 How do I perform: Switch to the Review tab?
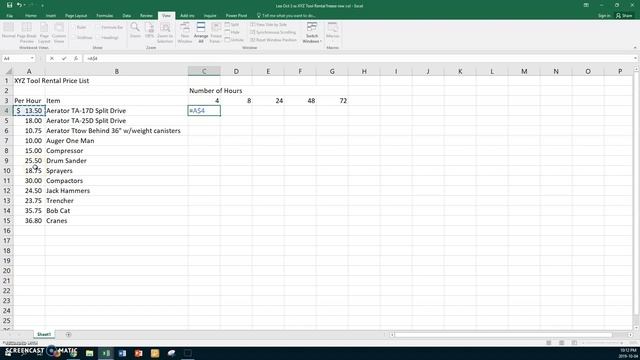pos(146,16)
